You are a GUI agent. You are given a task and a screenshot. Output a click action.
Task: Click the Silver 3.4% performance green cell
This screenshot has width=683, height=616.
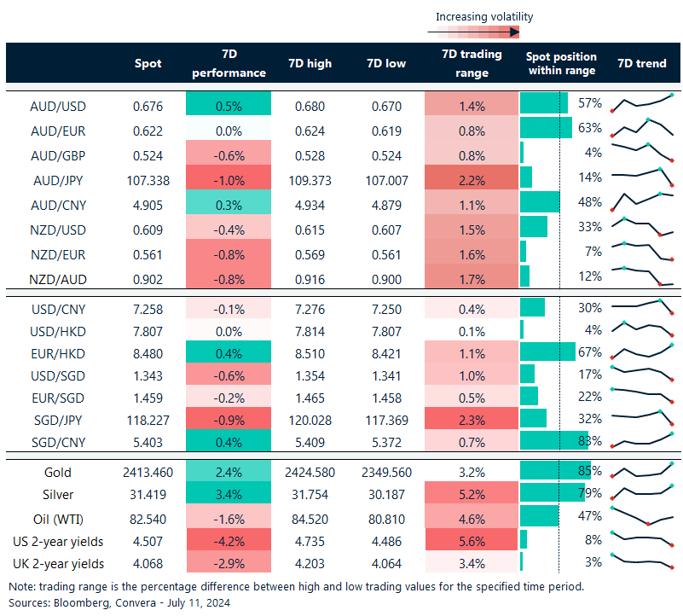point(228,495)
